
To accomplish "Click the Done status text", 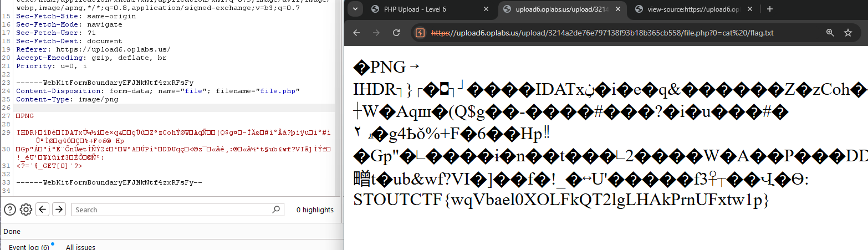I will coord(12,231).
